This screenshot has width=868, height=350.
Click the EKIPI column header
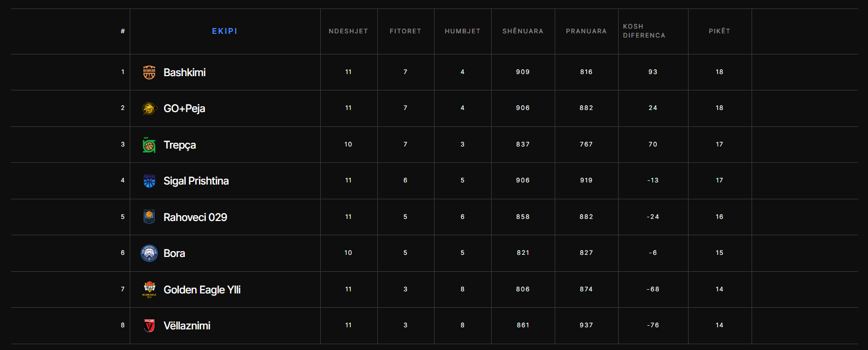[x=224, y=31]
